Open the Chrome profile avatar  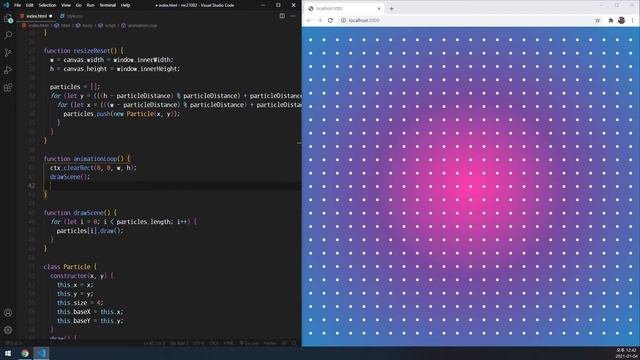(621, 20)
